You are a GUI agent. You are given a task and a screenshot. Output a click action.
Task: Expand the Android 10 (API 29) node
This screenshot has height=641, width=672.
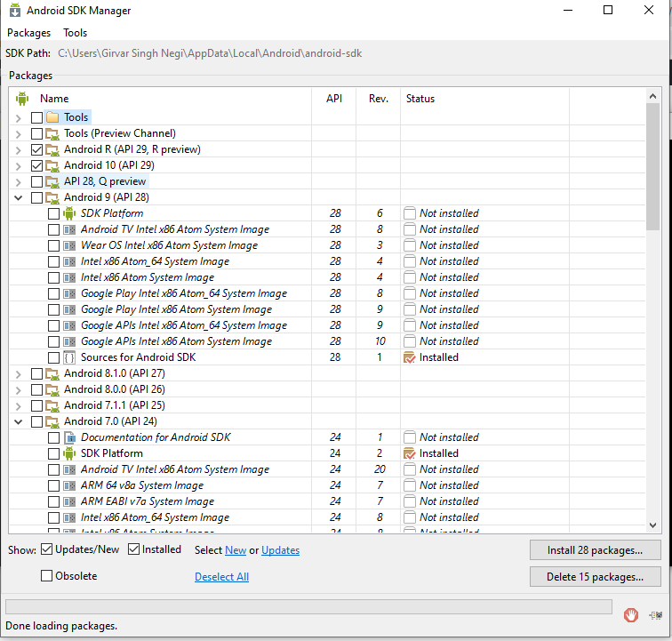tap(19, 166)
